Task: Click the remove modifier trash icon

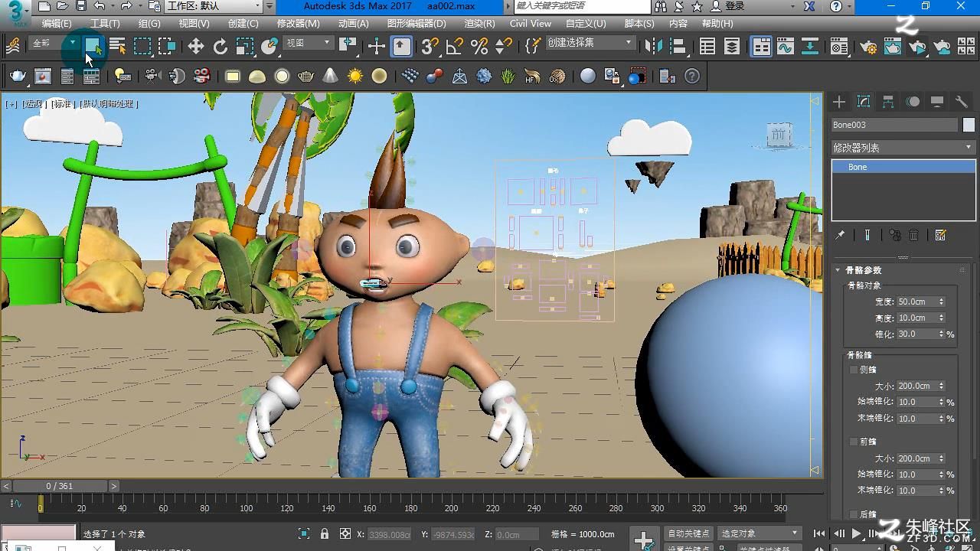Action: point(913,235)
